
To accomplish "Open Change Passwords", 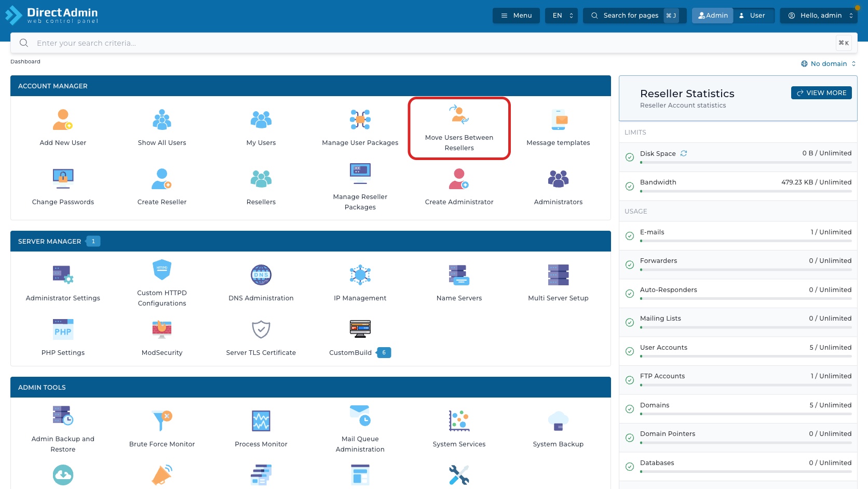I will pos(63,187).
